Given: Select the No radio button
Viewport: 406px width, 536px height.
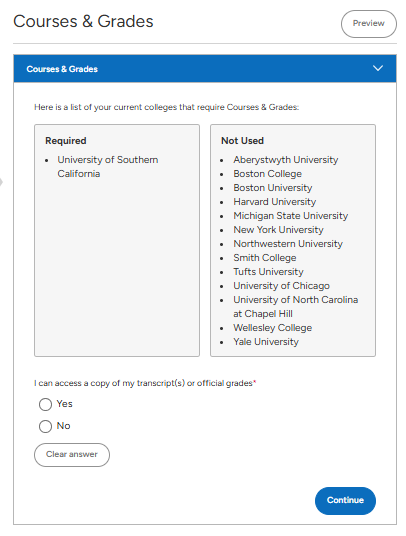Looking at the screenshot, I should pos(45,426).
